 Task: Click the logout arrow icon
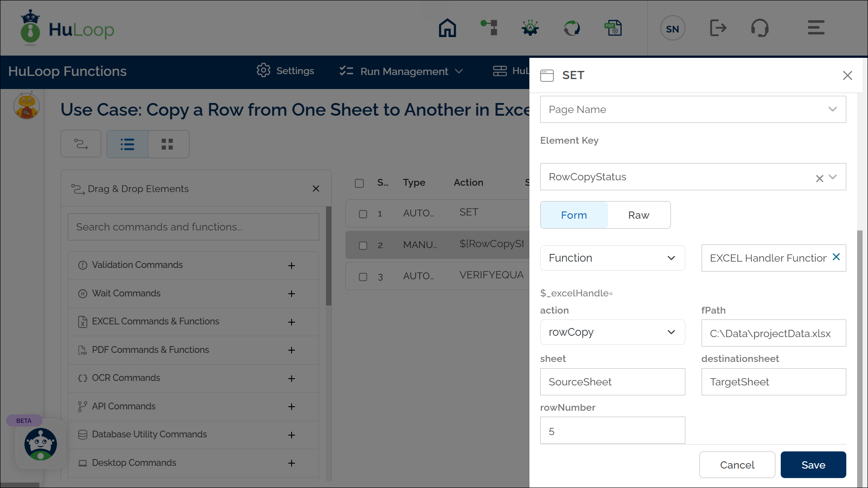718,28
